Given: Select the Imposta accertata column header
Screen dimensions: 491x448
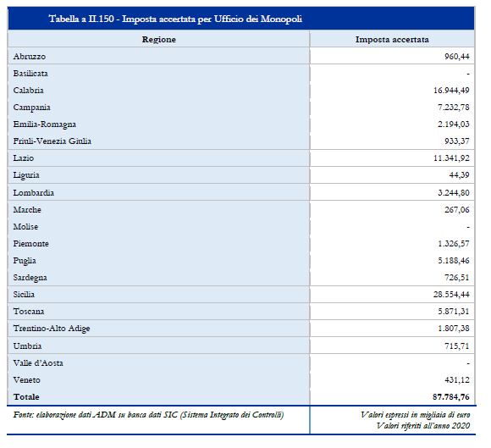Looking at the screenshot, I should 392,40.
